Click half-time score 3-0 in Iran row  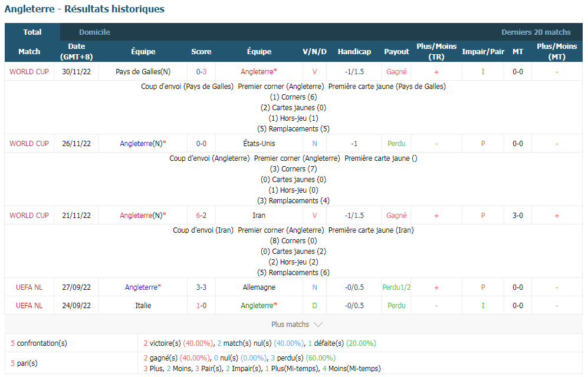518,216
